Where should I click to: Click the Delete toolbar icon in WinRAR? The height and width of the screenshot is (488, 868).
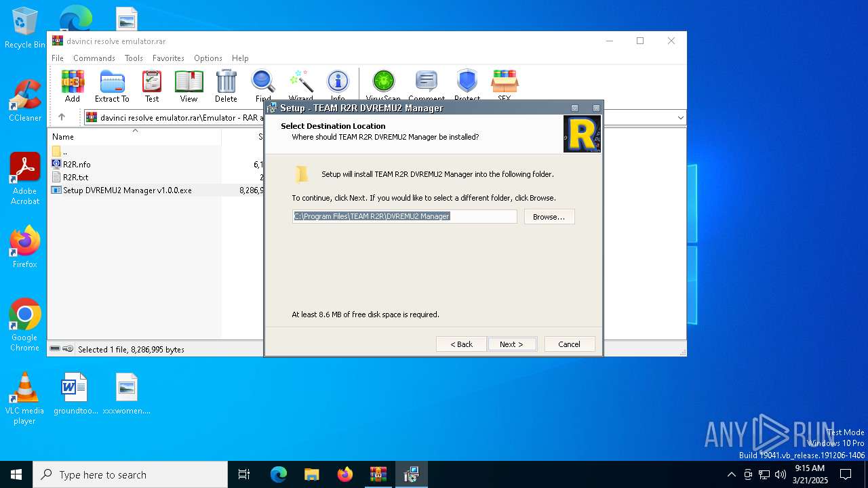(x=226, y=86)
